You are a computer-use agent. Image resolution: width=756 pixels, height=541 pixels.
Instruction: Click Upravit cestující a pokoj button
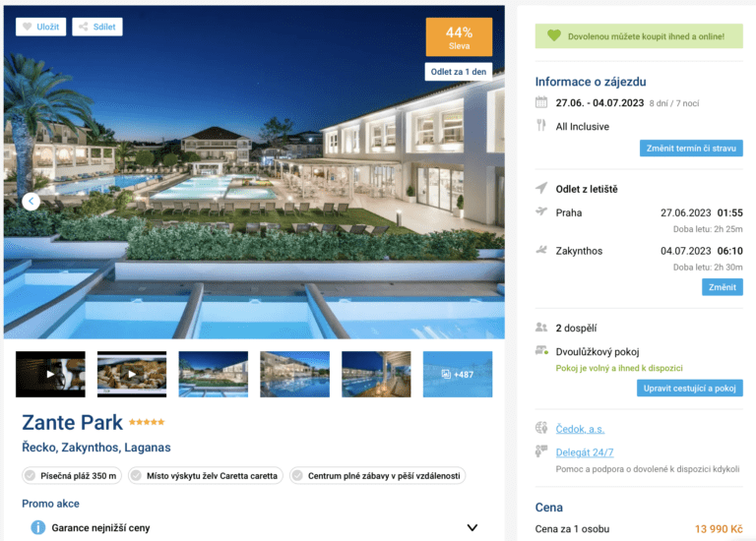689,389
